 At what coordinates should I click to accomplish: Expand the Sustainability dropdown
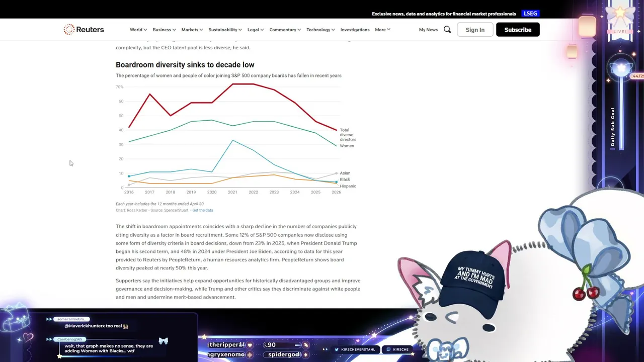click(225, 30)
